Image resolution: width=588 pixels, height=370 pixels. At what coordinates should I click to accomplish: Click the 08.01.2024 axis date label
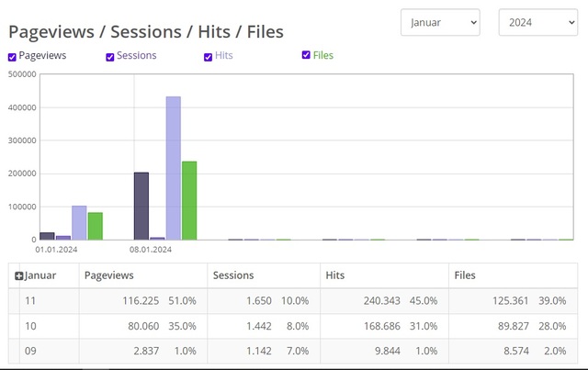151,249
